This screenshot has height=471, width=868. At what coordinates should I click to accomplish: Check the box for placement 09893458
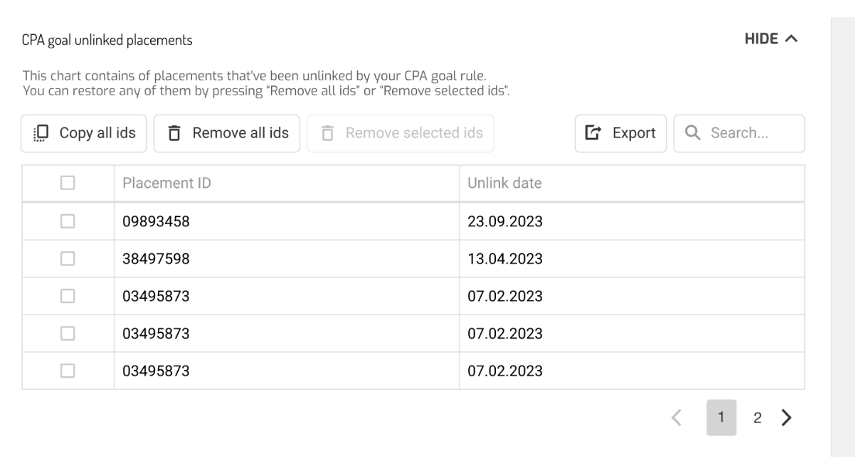(68, 222)
